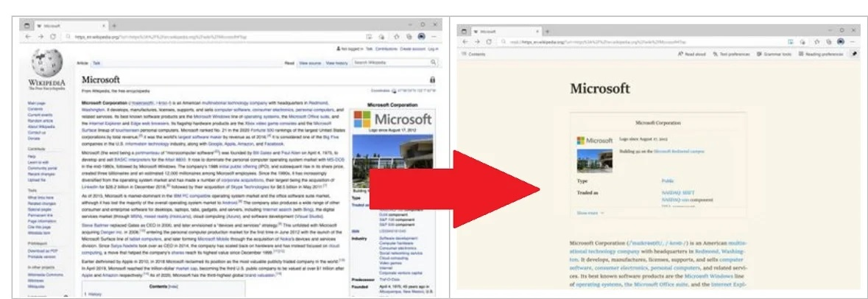Enter Immersive Reader from left window address bar

[369, 37]
